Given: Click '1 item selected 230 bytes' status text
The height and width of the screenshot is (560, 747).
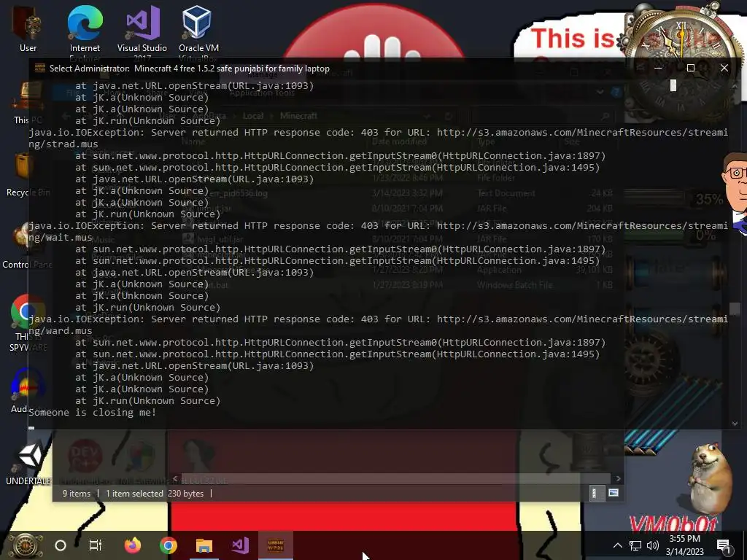Looking at the screenshot, I should coord(155,494).
